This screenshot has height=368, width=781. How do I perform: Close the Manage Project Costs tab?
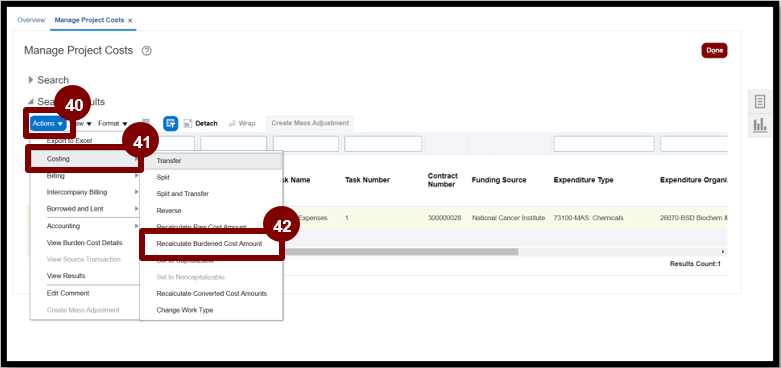tap(130, 20)
